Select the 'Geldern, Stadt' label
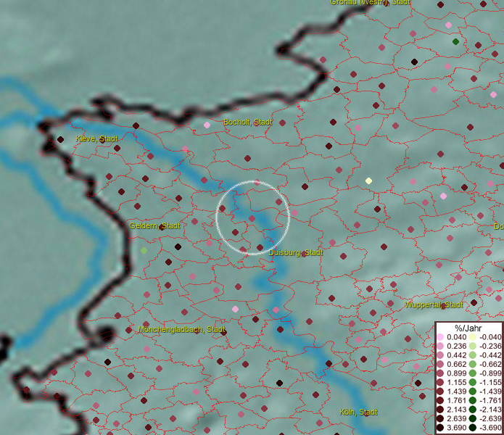 pyautogui.click(x=154, y=225)
